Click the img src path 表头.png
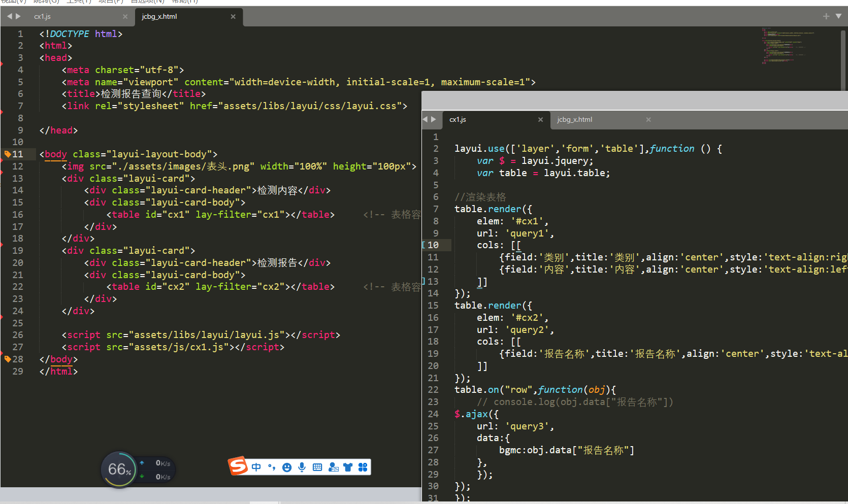The image size is (848, 504). pos(183,166)
